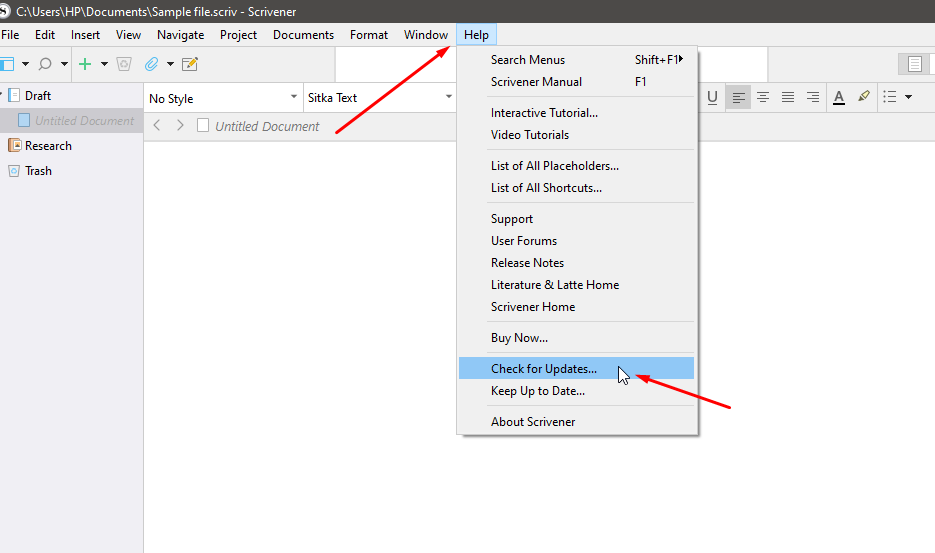Select the Research folder in binder
The image size is (935, 553).
48,146
